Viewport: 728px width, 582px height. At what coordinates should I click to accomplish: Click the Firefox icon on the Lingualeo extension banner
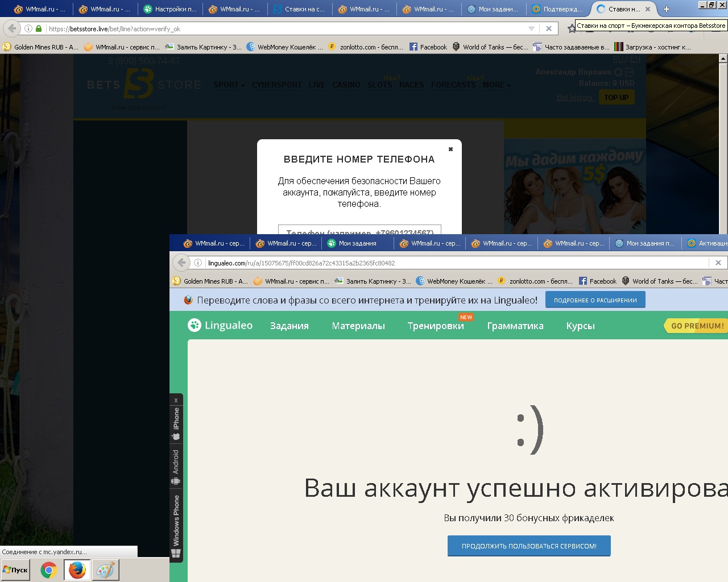point(188,300)
